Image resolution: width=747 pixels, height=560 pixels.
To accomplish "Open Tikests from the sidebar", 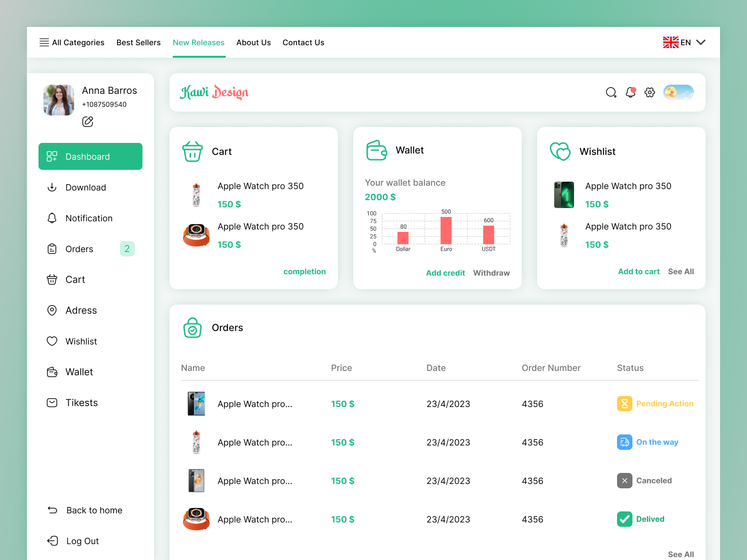I will click(81, 403).
